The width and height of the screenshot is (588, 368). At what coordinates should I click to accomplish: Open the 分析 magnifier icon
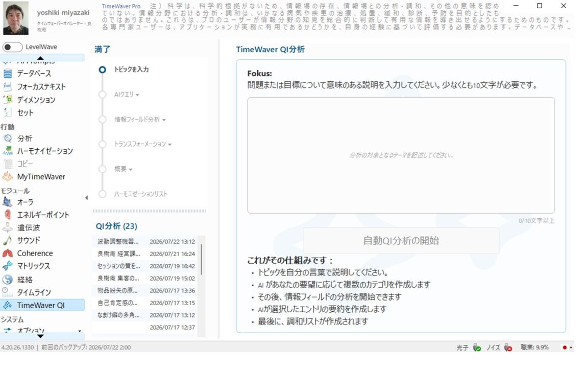[x=8, y=138]
